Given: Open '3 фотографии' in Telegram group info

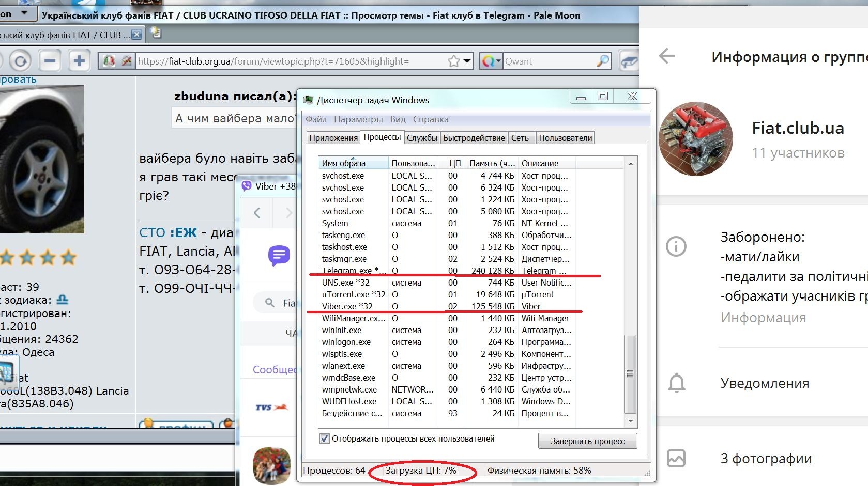Looking at the screenshot, I should [x=766, y=459].
